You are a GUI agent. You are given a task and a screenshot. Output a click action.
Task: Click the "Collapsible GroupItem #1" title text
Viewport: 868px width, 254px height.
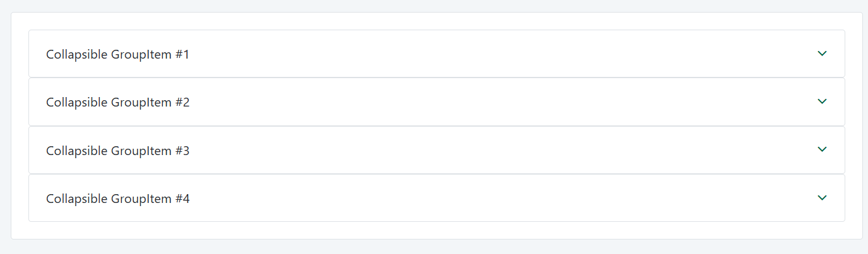[117, 55]
